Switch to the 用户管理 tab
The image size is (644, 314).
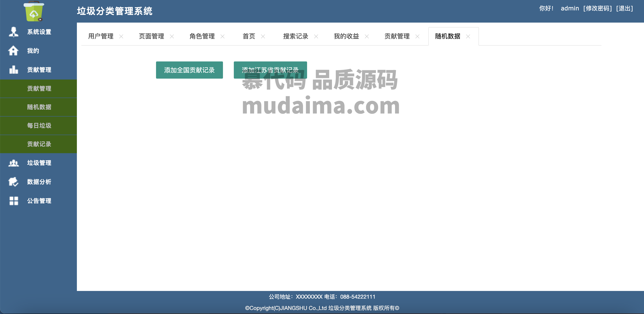[x=101, y=36]
